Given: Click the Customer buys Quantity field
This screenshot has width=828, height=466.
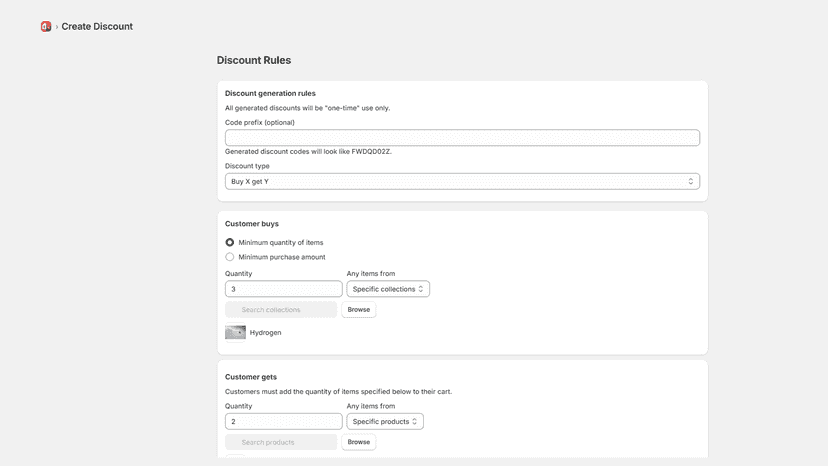Looking at the screenshot, I should click(x=284, y=289).
